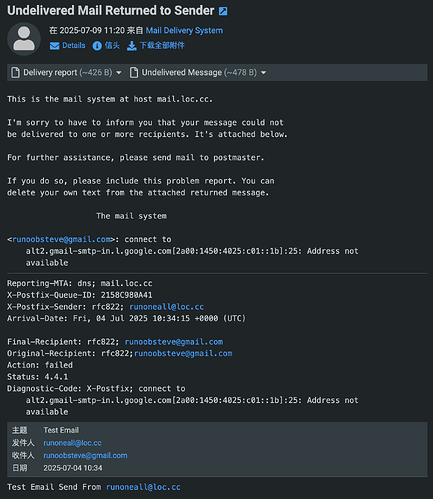Click the download icon for 下载全部附件
Image resolution: width=433 pixels, height=499 pixels.
point(132,46)
